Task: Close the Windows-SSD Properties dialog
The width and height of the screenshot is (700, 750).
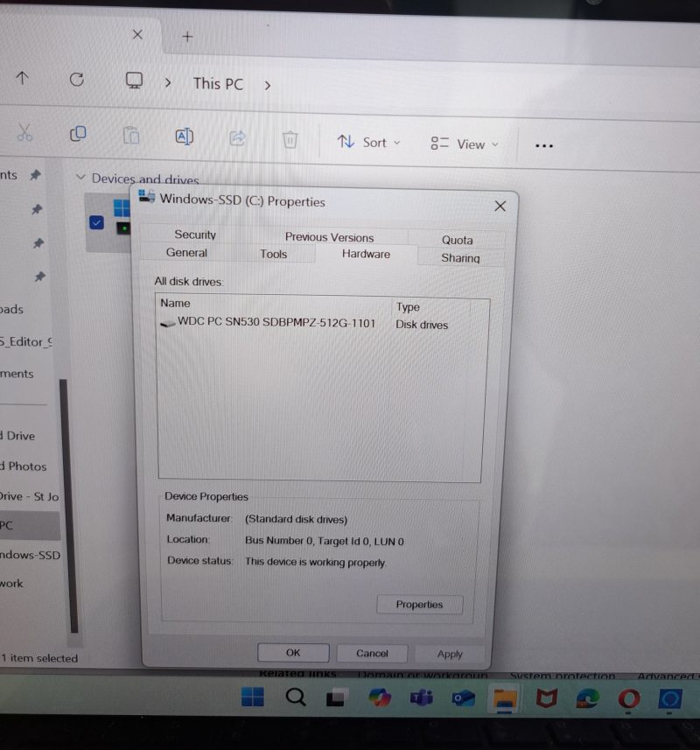Action: 500,207
